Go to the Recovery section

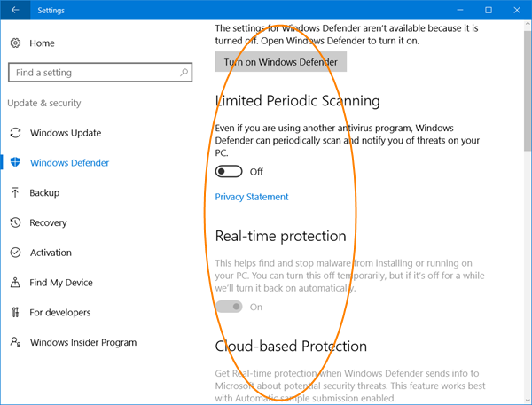click(48, 223)
